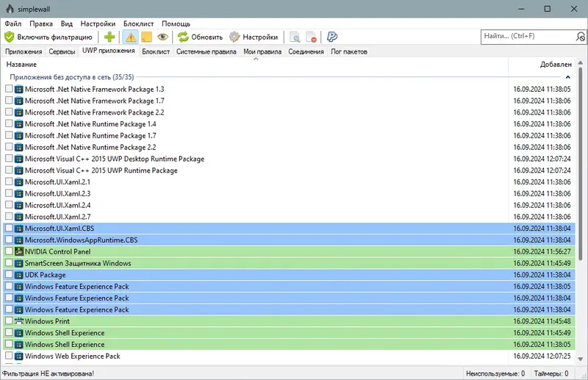Open the Правка menu
The width and height of the screenshot is (588, 380).
[41, 24]
